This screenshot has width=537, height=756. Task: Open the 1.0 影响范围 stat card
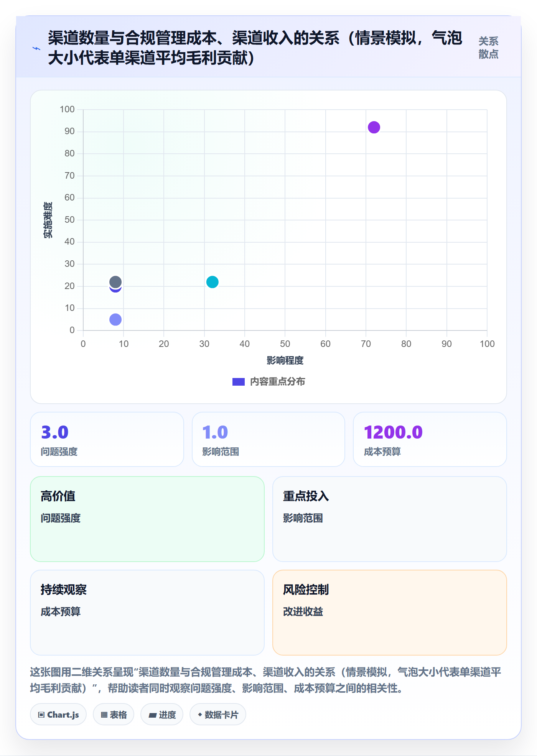pos(268,439)
